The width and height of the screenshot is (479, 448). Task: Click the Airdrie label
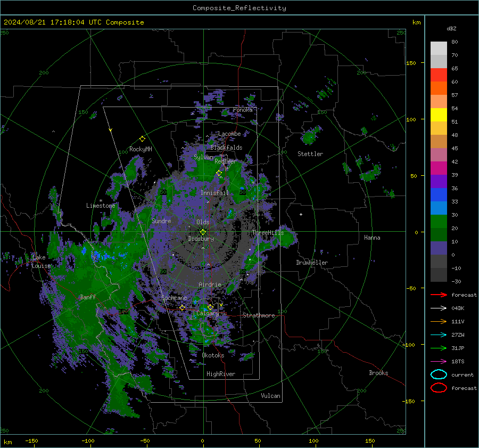point(210,284)
